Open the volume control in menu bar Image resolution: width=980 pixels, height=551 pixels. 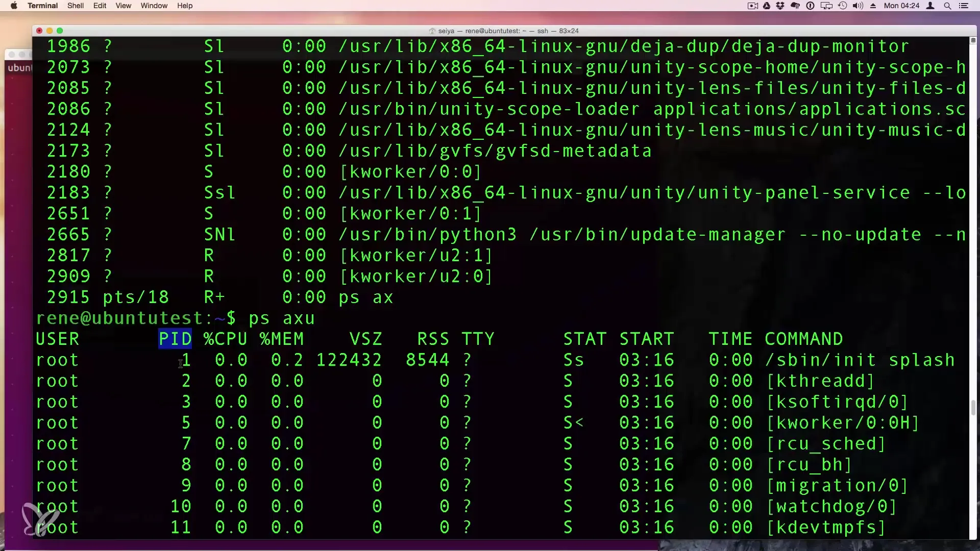pyautogui.click(x=858, y=6)
